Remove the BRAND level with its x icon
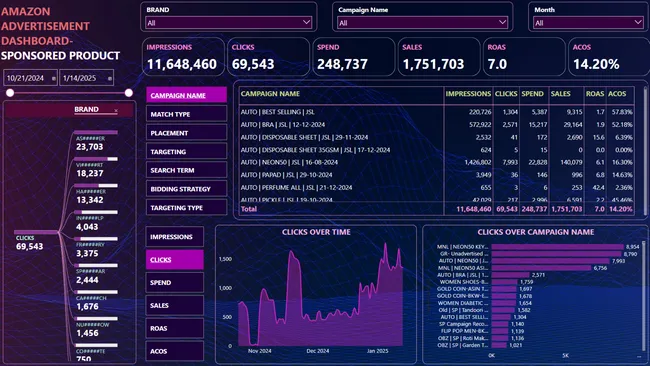 pyautogui.click(x=116, y=111)
